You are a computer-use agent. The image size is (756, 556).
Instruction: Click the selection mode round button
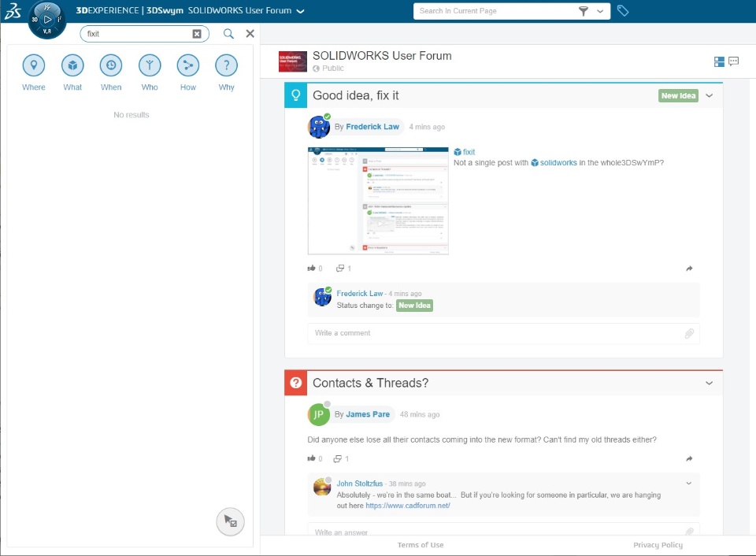point(231,522)
